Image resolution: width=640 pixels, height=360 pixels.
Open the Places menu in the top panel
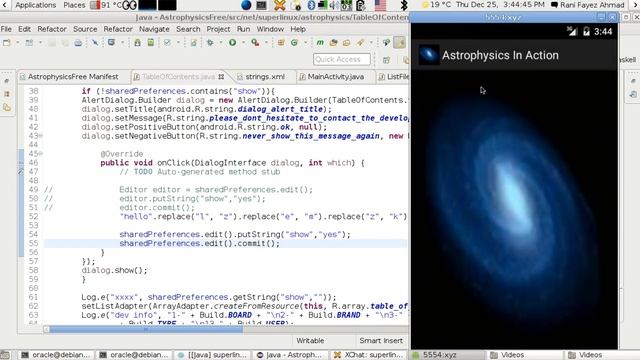[74, 5]
